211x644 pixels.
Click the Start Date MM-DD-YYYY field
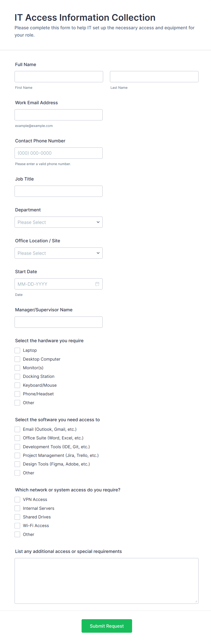(54, 284)
